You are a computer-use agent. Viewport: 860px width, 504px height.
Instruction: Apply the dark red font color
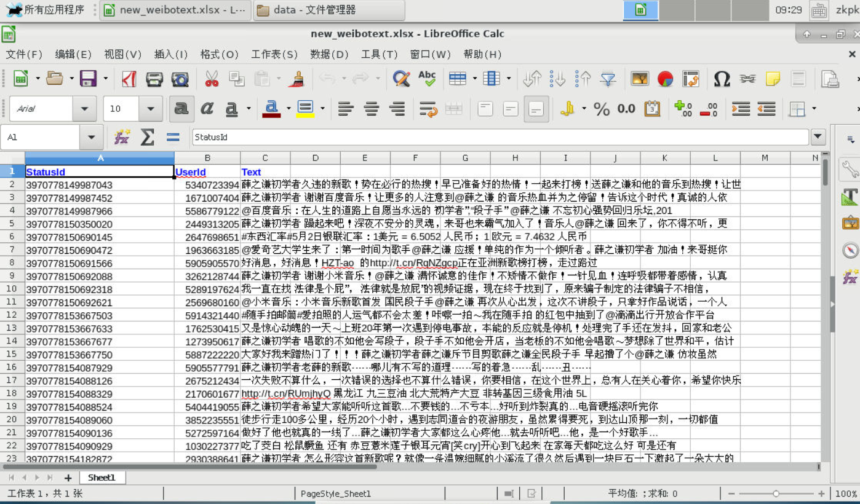click(x=272, y=109)
